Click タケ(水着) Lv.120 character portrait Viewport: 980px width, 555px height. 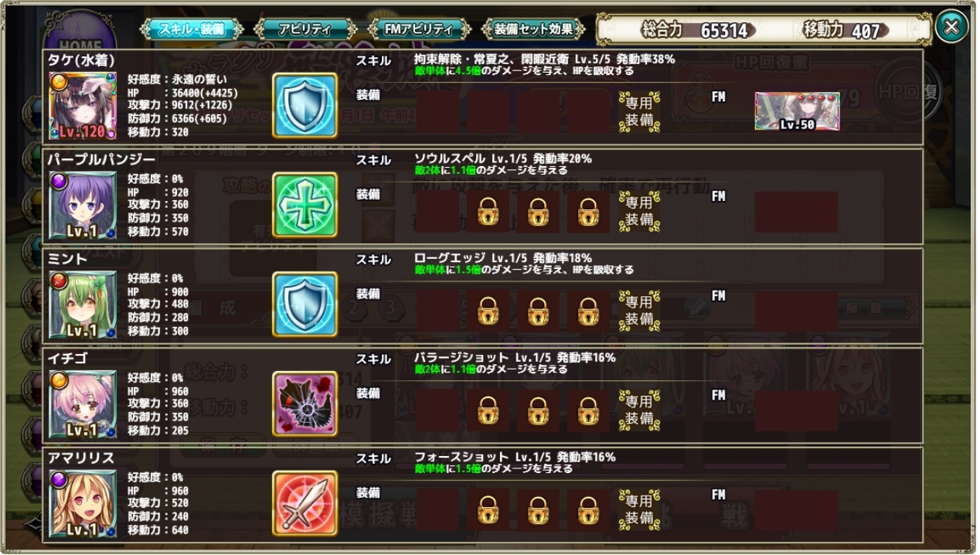[83, 106]
